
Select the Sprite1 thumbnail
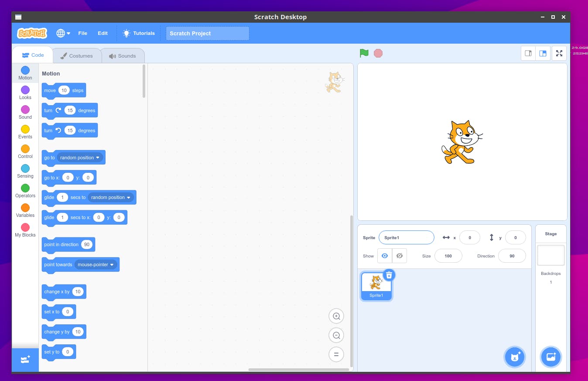(376, 286)
